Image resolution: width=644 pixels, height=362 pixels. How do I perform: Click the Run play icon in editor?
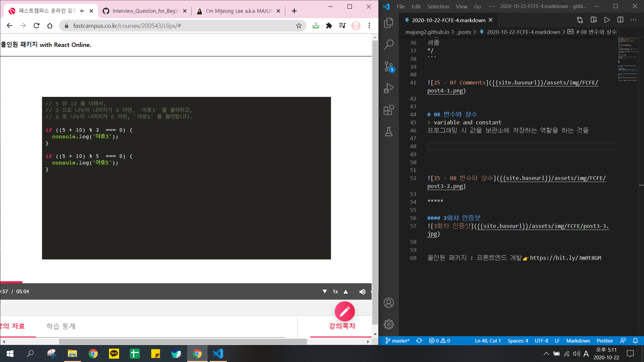607,20
